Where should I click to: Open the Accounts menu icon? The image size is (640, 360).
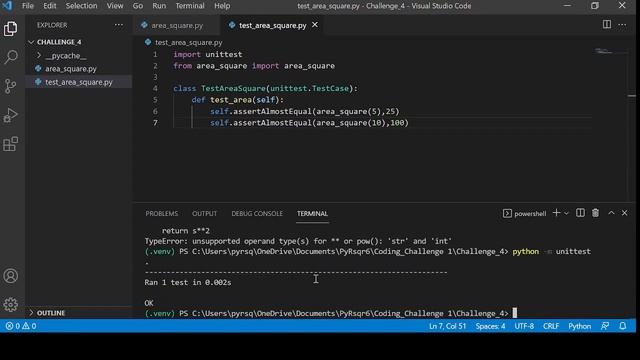pyautogui.click(x=11, y=276)
